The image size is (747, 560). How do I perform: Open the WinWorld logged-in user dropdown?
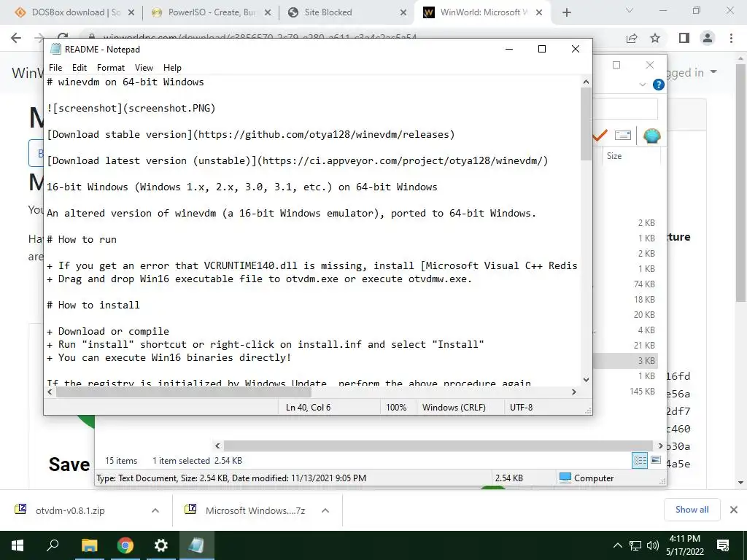(690, 72)
